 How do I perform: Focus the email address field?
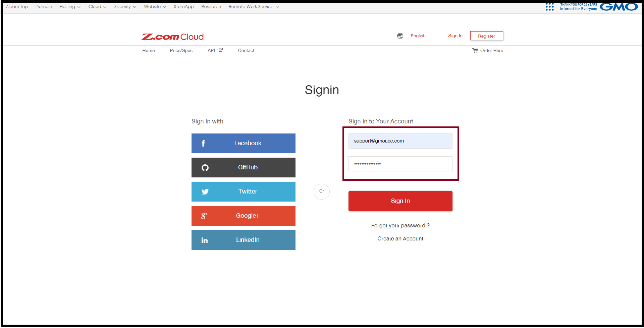tap(400, 141)
